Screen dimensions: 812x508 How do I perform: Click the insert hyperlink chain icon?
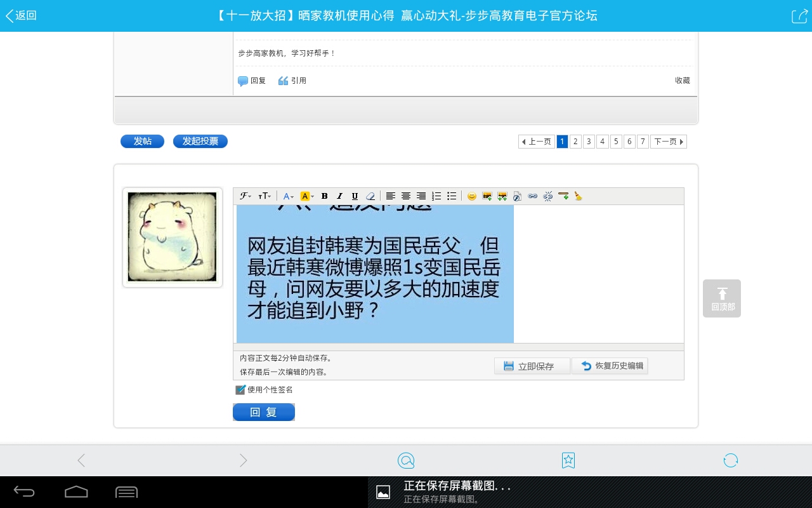click(532, 196)
